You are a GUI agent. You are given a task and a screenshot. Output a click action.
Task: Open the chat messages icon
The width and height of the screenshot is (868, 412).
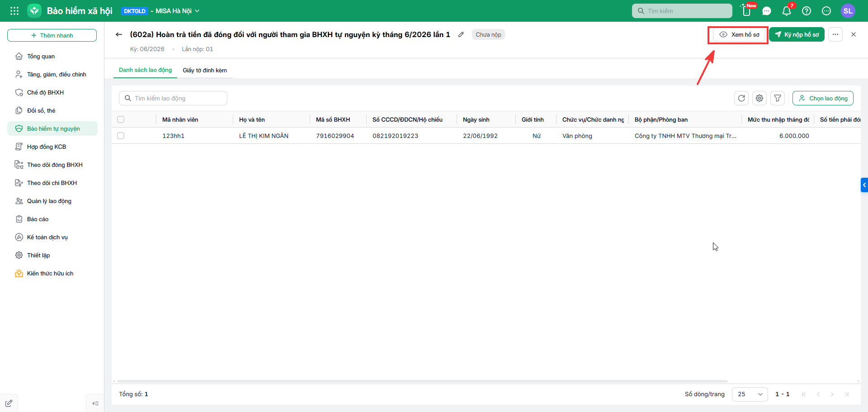pos(767,11)
